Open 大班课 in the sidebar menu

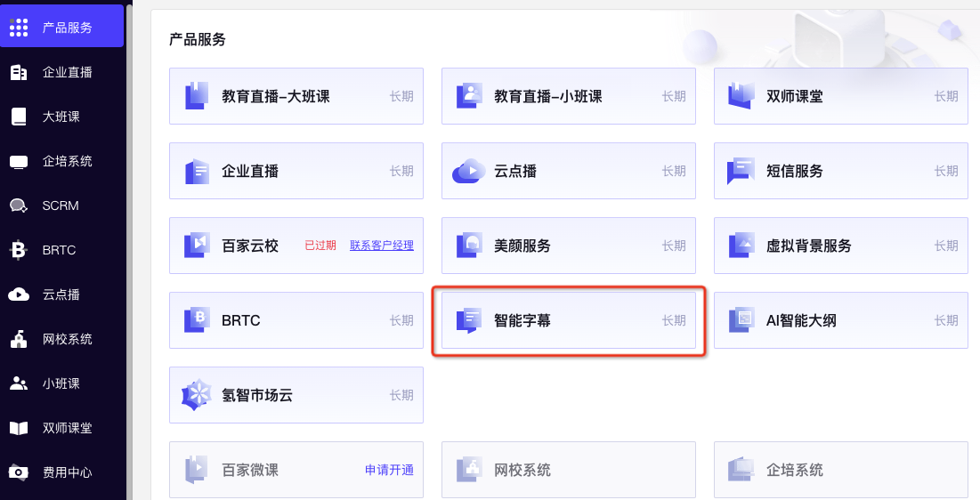62,117
